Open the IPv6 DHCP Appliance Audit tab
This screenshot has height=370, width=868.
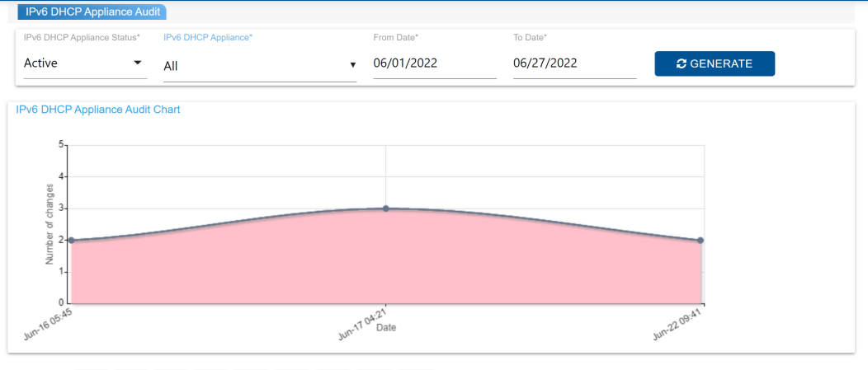(92, 12)
